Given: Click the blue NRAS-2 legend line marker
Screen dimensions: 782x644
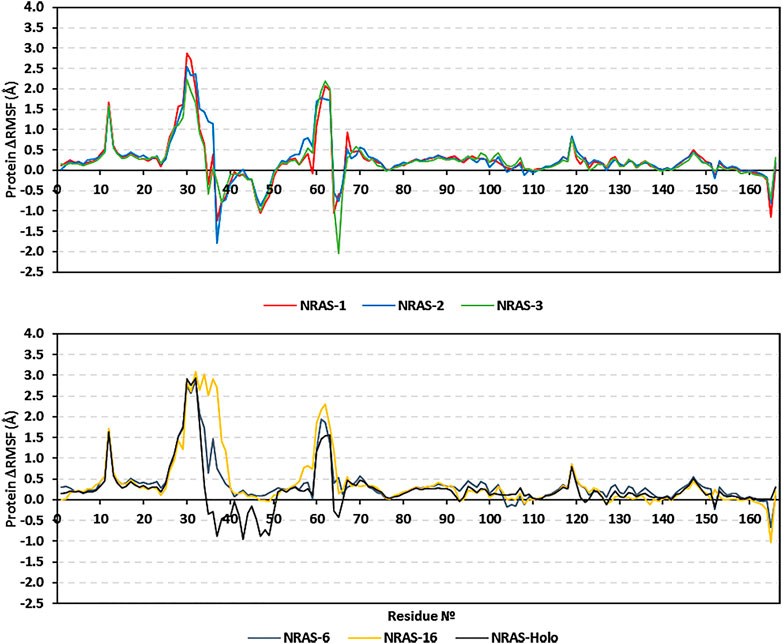Looking at the screenshot, I should (378, 306).
